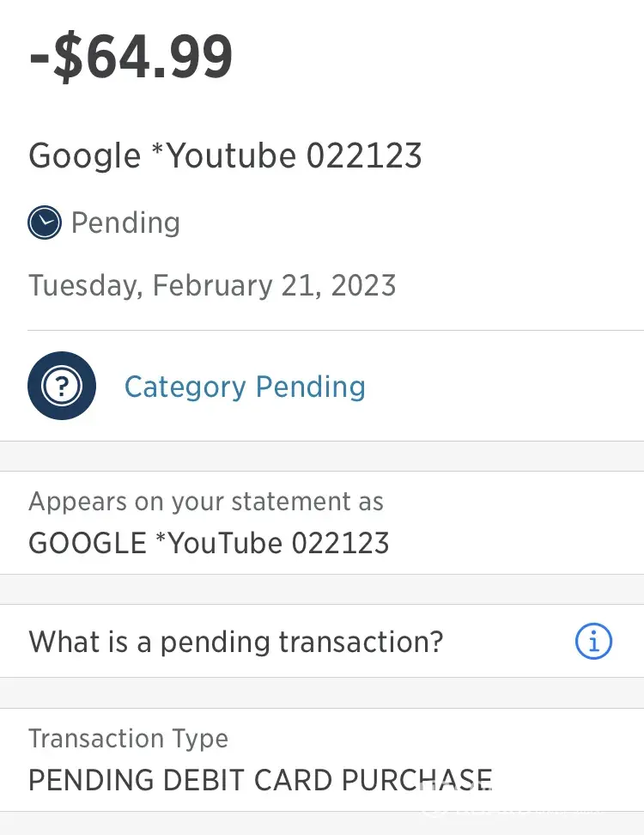
Task: Click the Google *Youtube 022123 merchant title
Action: (225, 156)
